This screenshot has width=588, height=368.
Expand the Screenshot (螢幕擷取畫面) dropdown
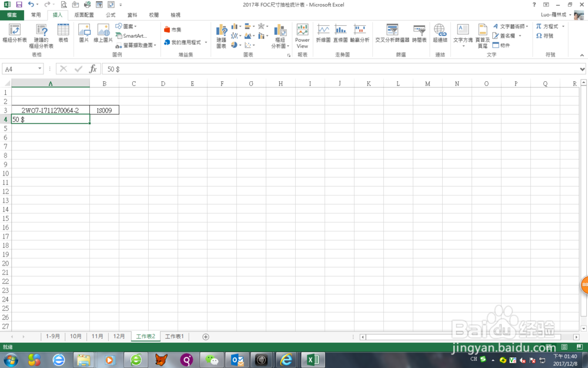[136, 45]
